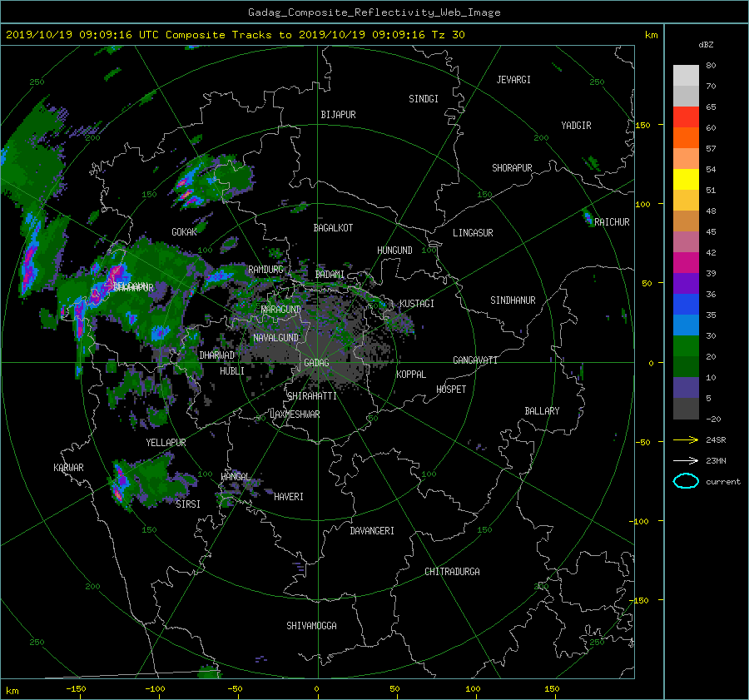Screen dimensions: 749x700
Task: Select the RAICHUR label
Action: coord(612,222)
